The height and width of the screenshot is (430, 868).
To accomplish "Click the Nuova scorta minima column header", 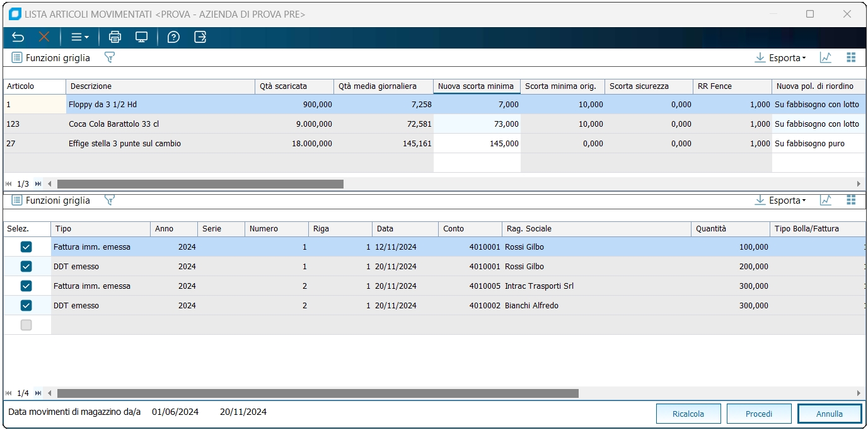I will point(477,86).
